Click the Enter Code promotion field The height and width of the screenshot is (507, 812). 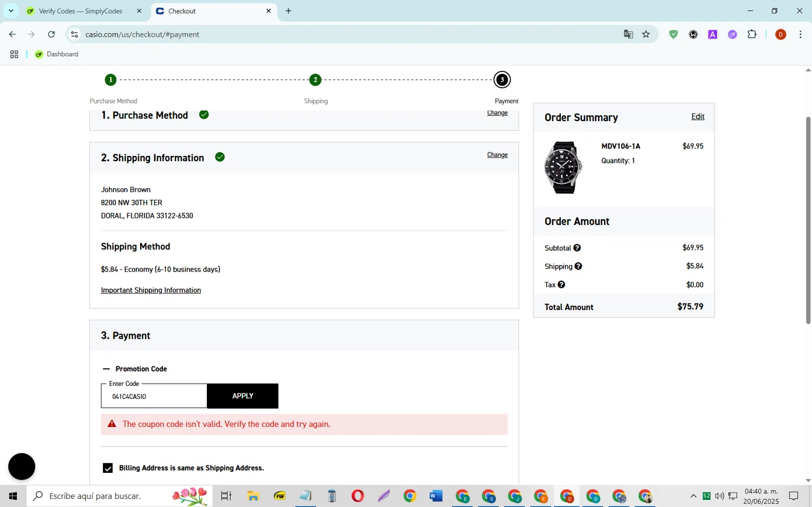click(154, 396)
